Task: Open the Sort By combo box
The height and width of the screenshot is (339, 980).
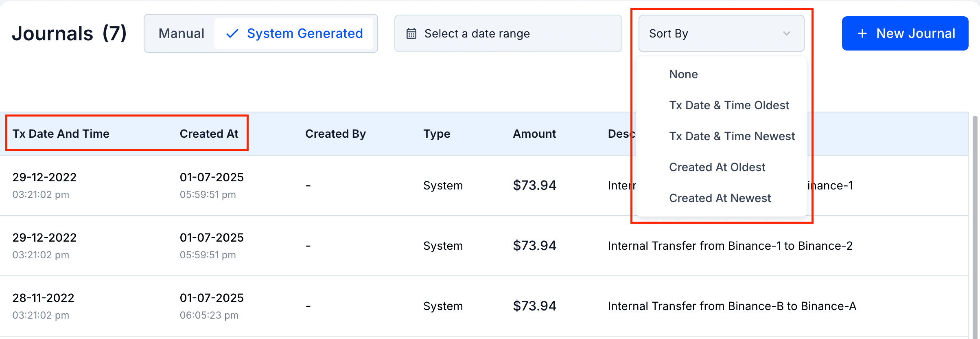Action: click(x=720, y=33)
